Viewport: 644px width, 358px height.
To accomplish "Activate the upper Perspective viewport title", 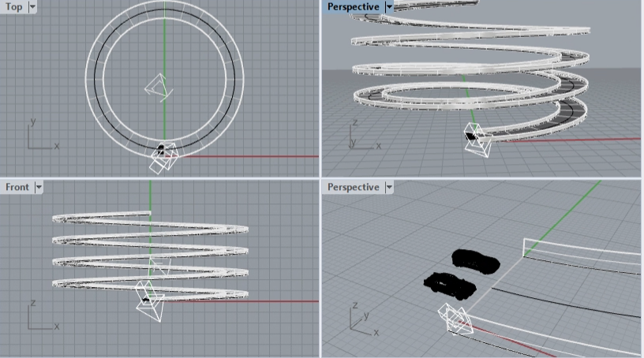I will coord(353,6).
